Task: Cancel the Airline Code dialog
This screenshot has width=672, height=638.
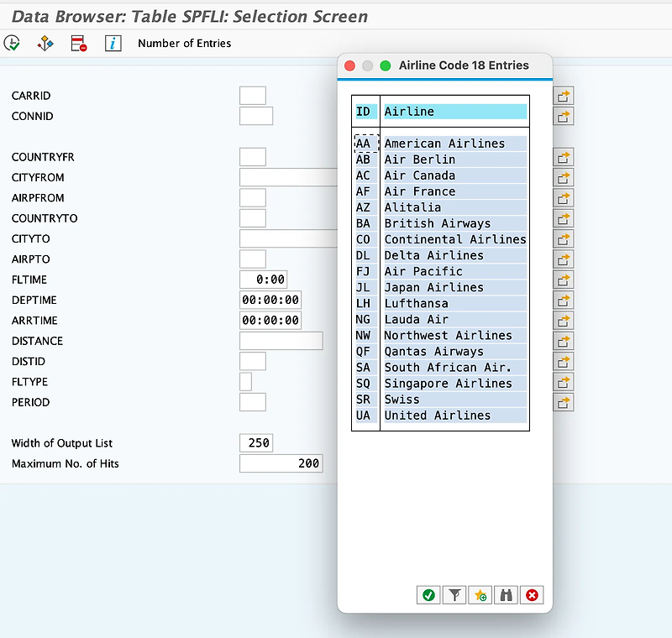Action: (x=532, y=594)
